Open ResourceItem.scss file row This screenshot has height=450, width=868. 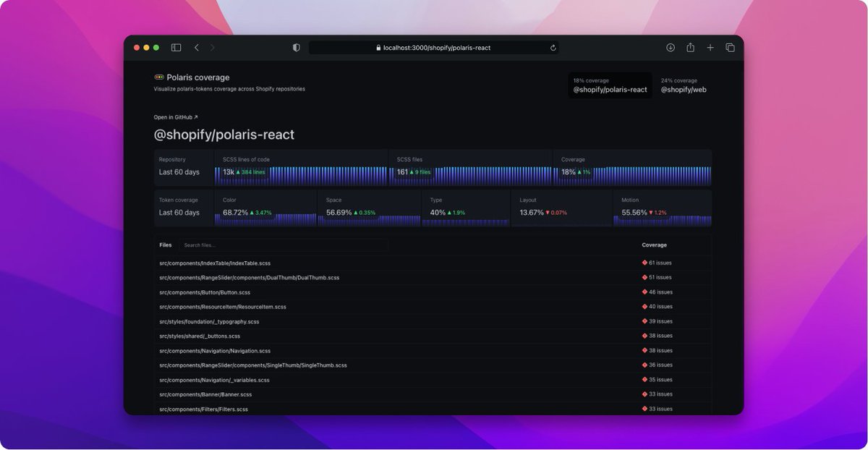pyautogui.click(x=433, y=307)
